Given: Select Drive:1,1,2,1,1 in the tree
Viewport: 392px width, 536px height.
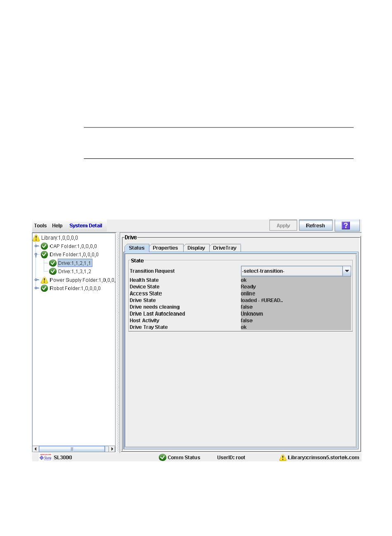Looking at the screenshot, I should pos(75,263).
